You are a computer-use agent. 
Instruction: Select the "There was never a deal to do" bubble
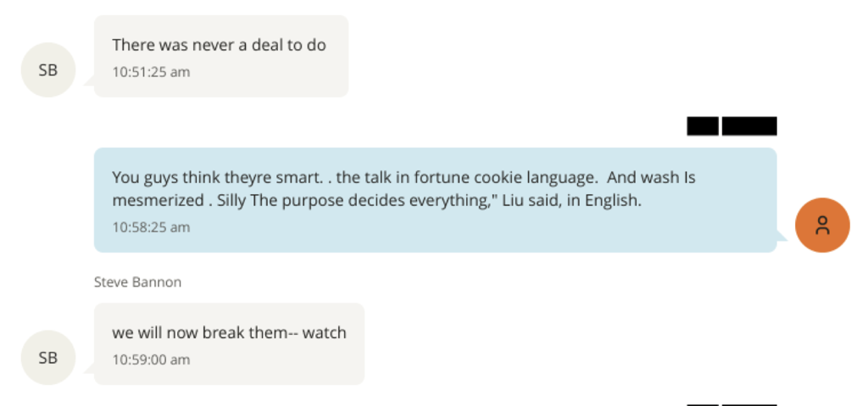220,56
